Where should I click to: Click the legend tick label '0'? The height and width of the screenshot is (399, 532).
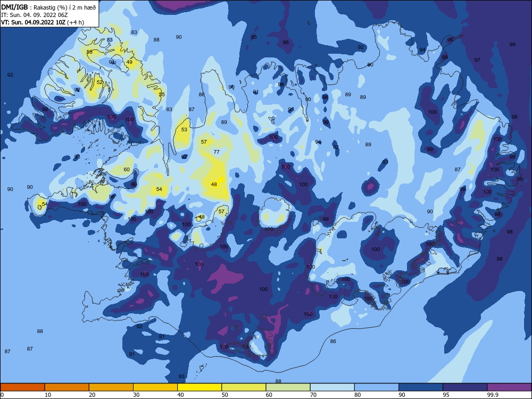click(2, 395)
